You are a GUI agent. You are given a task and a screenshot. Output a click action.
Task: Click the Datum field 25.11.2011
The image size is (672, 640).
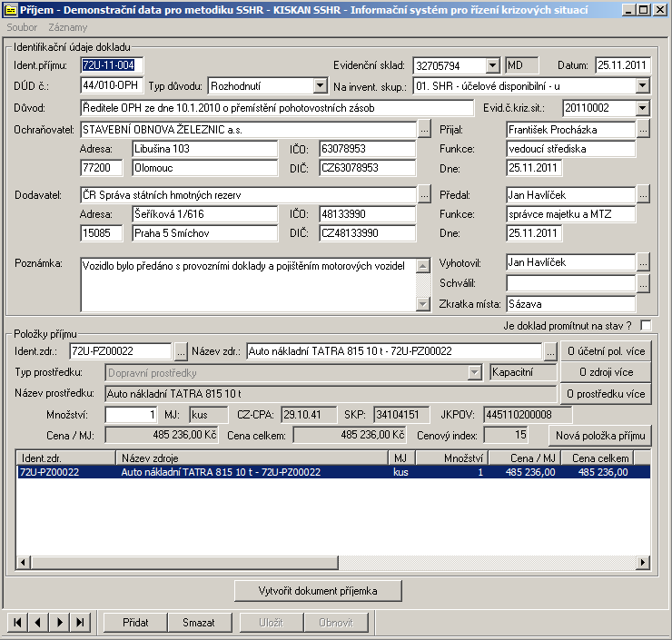(623, 65)
